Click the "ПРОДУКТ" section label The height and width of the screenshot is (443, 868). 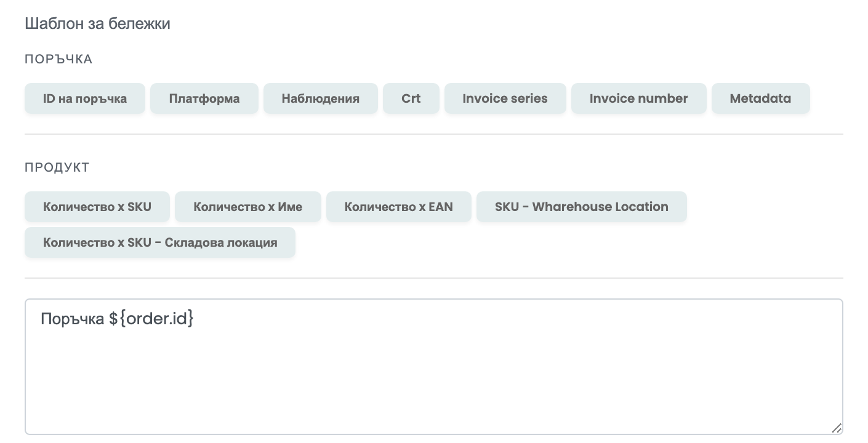[57, 167]
